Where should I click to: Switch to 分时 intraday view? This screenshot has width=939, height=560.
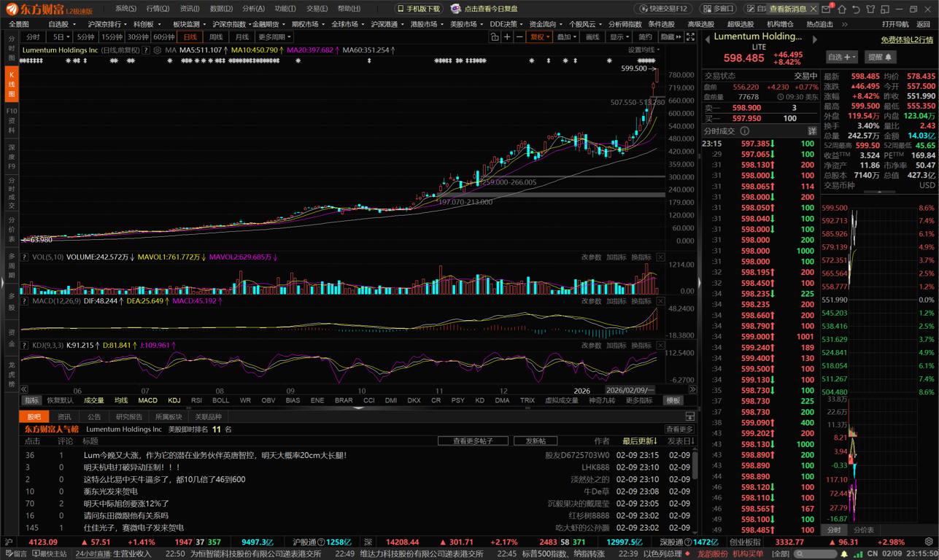pos(34,37)
